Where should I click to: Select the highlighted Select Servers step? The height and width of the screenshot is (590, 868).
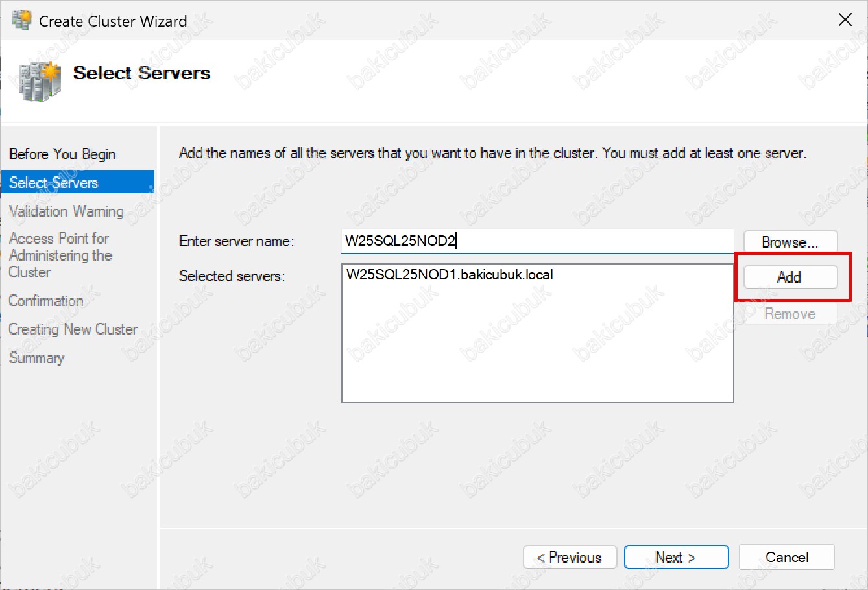[54, 183]
